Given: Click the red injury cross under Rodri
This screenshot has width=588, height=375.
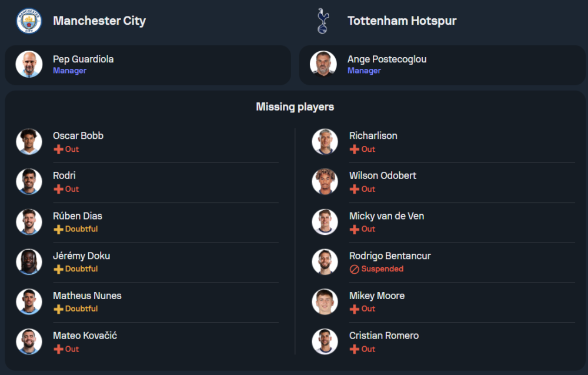Looking at the screenshot, I should (x=58, y=189).
